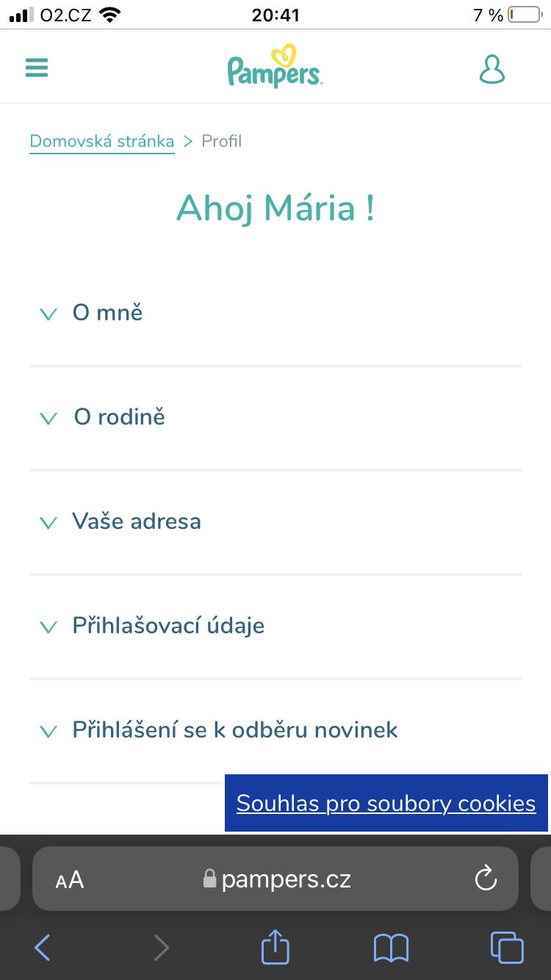
Task: Tap the Profil breadcrumb item
Action: 221,141
